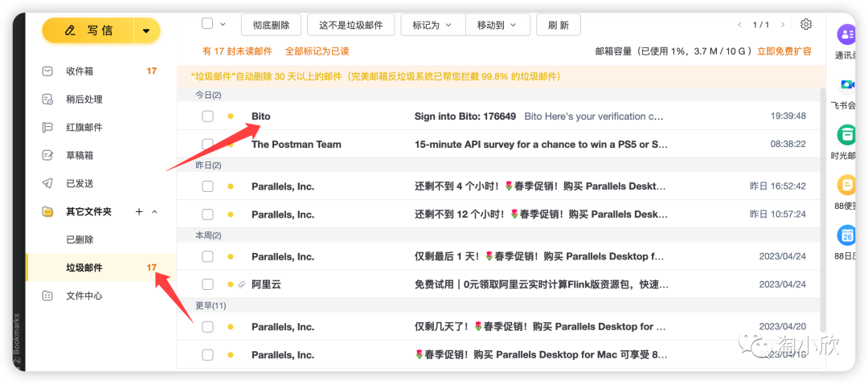The width and height of the screenshot is (868, 384).
Task: Click the 稍后处理 clock-list icon
Action: tap(48, 100)
